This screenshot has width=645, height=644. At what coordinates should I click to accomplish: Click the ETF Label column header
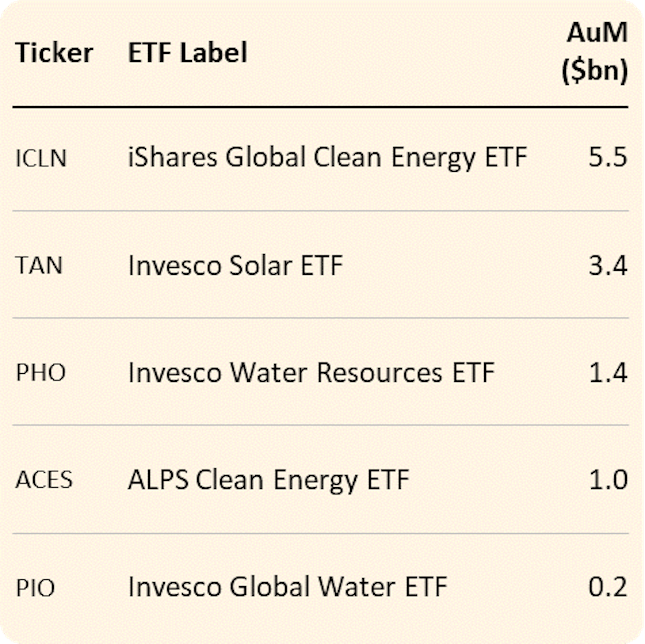187,53
